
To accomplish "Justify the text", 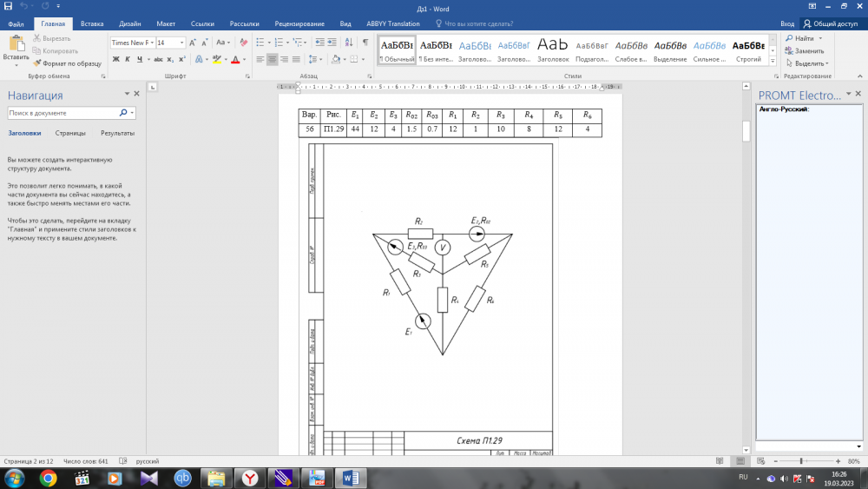I will point(297,59).
